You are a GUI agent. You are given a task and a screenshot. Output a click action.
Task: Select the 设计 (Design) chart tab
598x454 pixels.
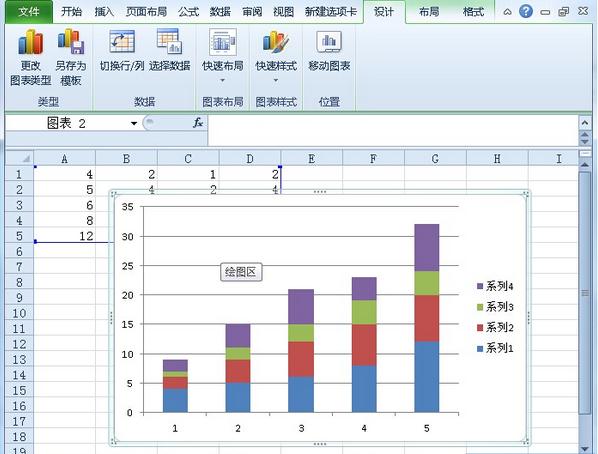pos(384,12)
